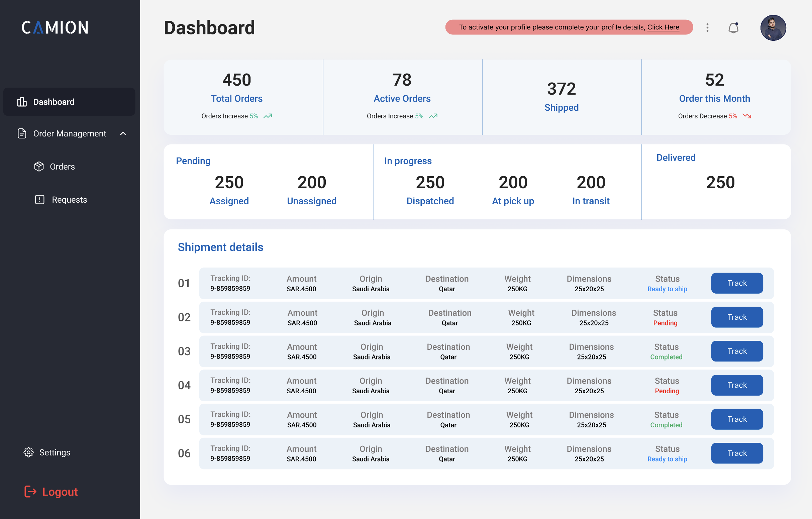Click the 450 total orders number
This screenshot has width=812, height=519.
tap(237, 80)
